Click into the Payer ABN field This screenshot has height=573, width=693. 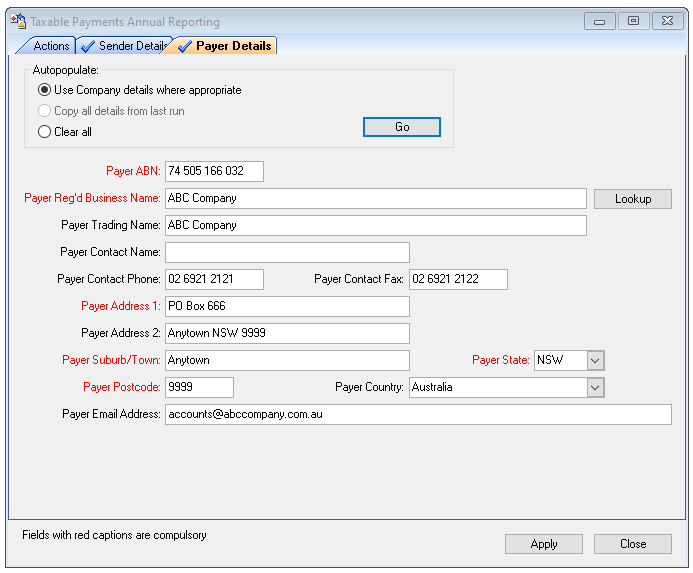(214, 171)
